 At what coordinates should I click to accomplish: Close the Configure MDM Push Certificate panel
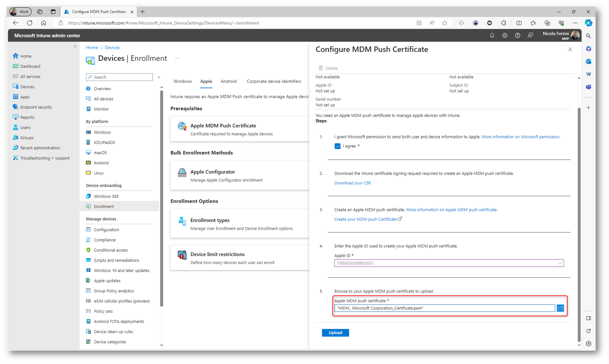click(570, 49)
